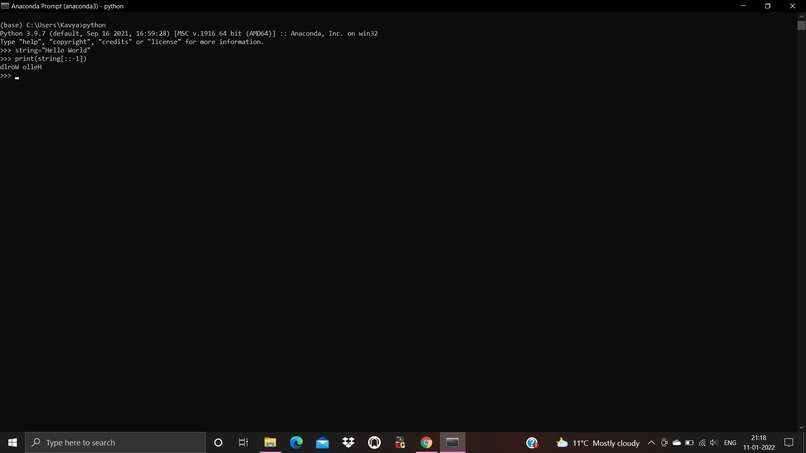Click the vertical scrollbar thumb
Image resolution: width=806 pixels, height=453 pixels.
pos(801,25)
